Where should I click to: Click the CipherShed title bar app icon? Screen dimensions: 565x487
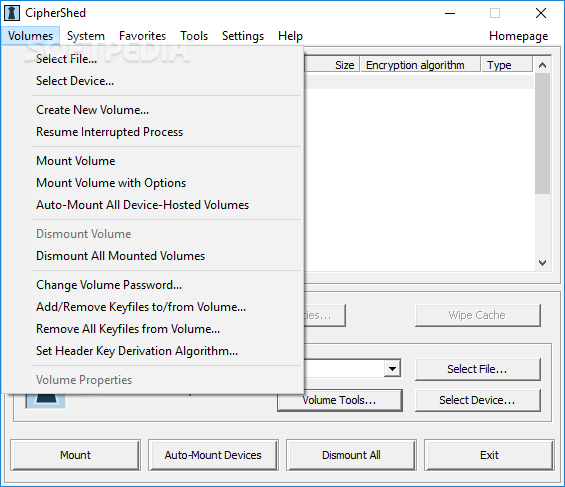click(x=12, y=13)
